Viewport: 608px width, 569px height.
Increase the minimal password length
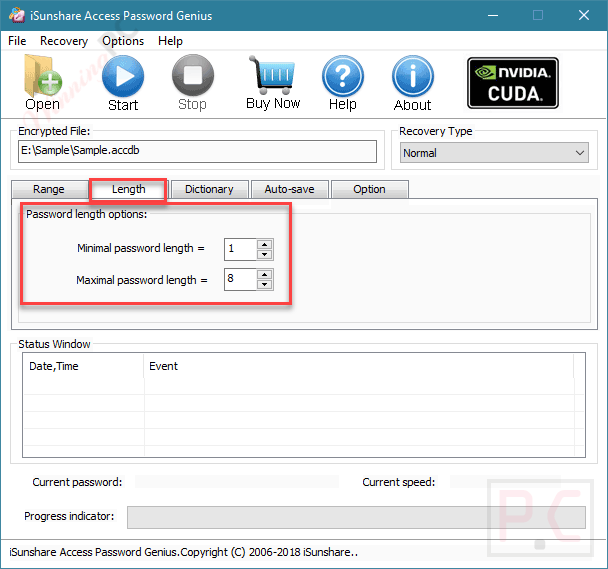(264, 244)
